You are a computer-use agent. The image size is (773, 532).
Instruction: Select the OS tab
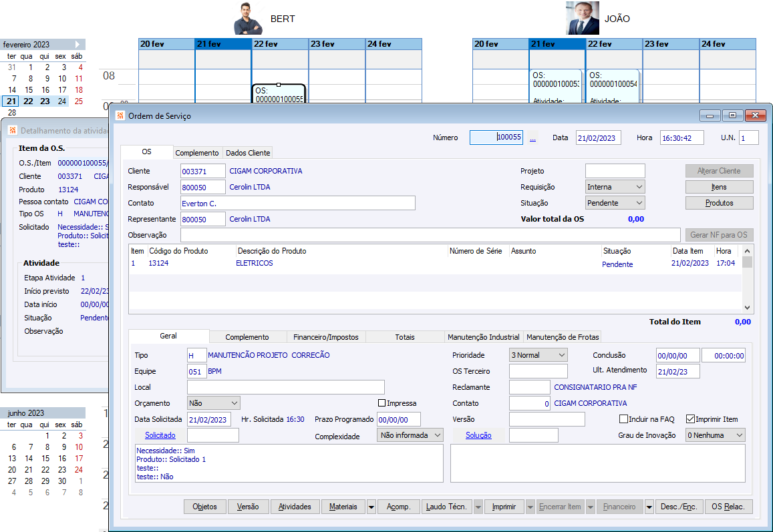pyautogui.click(x=146, y=152)
